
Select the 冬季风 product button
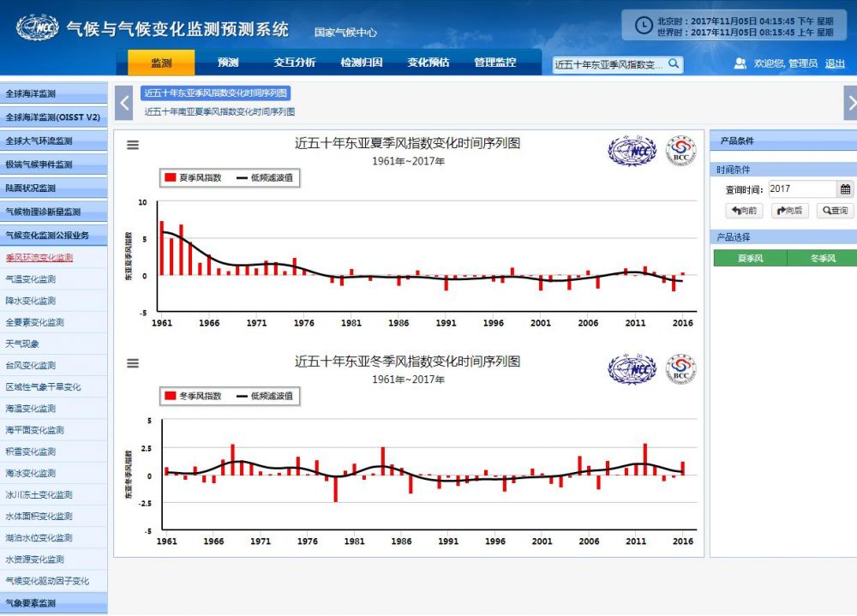[x=822, y=258]
